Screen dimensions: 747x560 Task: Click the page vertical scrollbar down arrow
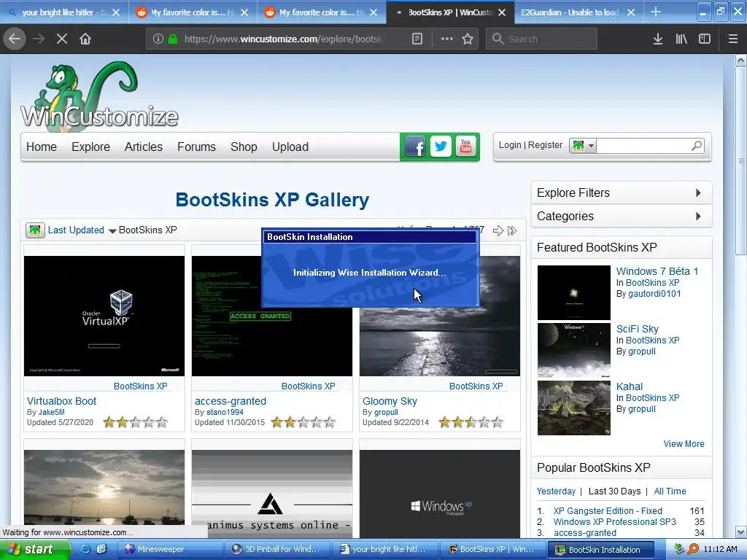(741, 532)
